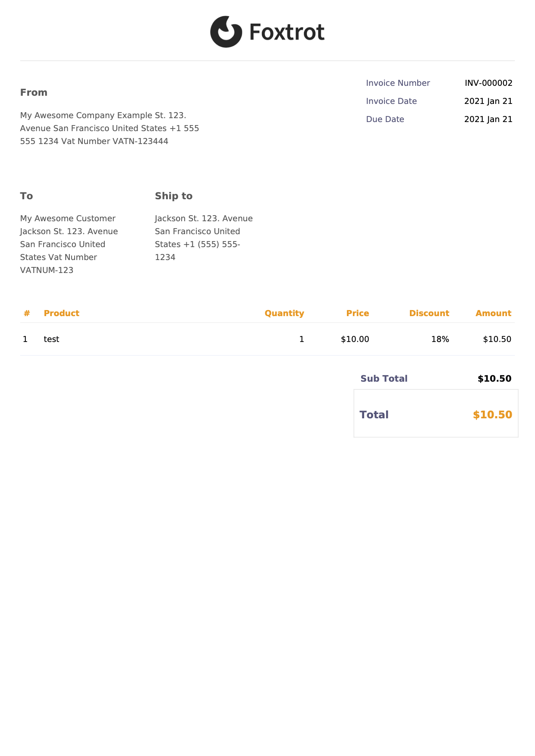The height and width of the screenshot is (756, 535).
Task: Select the test product row
Action: point(267,339)
